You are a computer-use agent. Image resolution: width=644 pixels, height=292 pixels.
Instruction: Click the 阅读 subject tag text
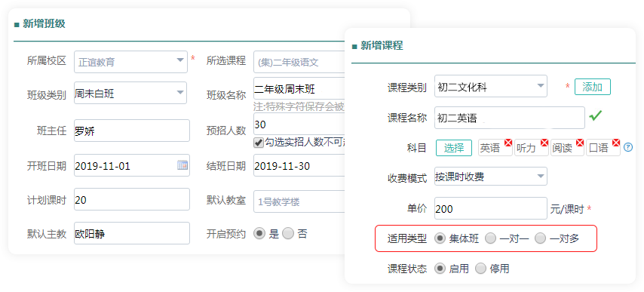[x=563, y=148]
